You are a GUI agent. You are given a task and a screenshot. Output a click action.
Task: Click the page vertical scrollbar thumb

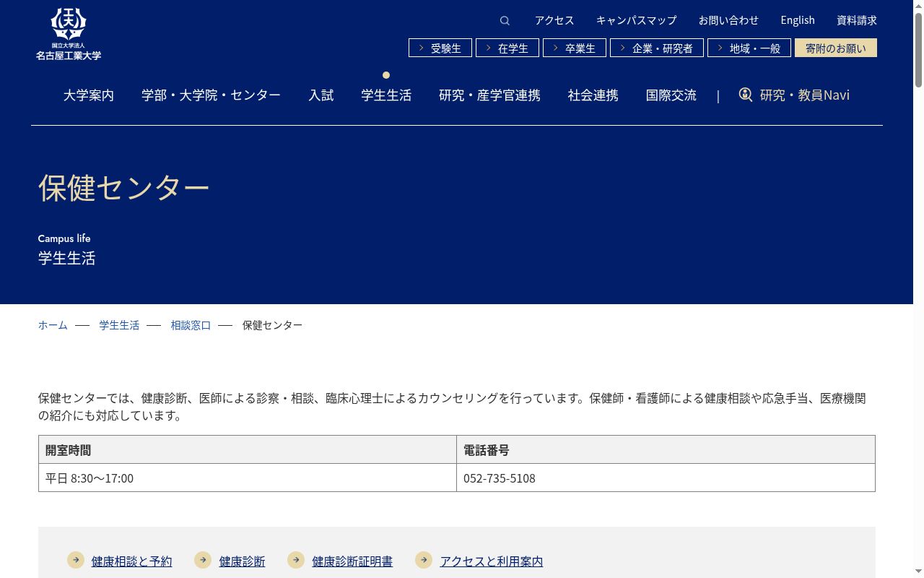pos(918,49)
